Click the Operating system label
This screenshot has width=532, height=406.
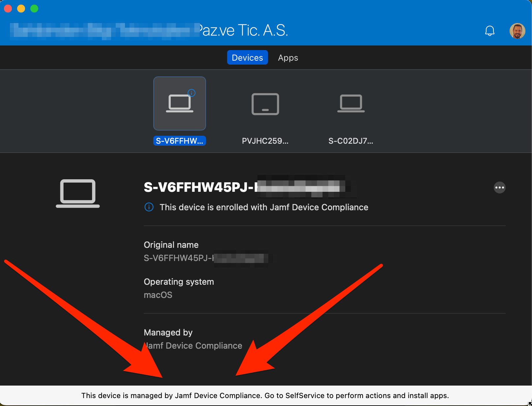[x=179, y=282]
